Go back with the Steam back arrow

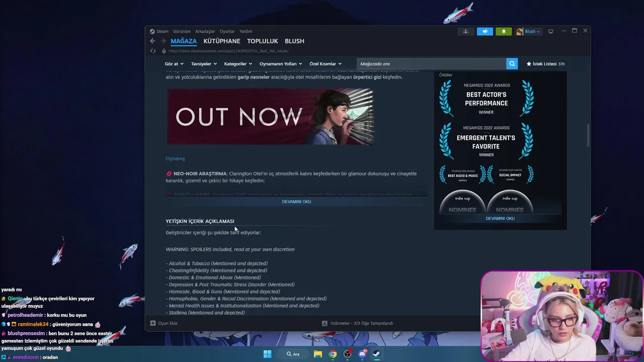152,41
